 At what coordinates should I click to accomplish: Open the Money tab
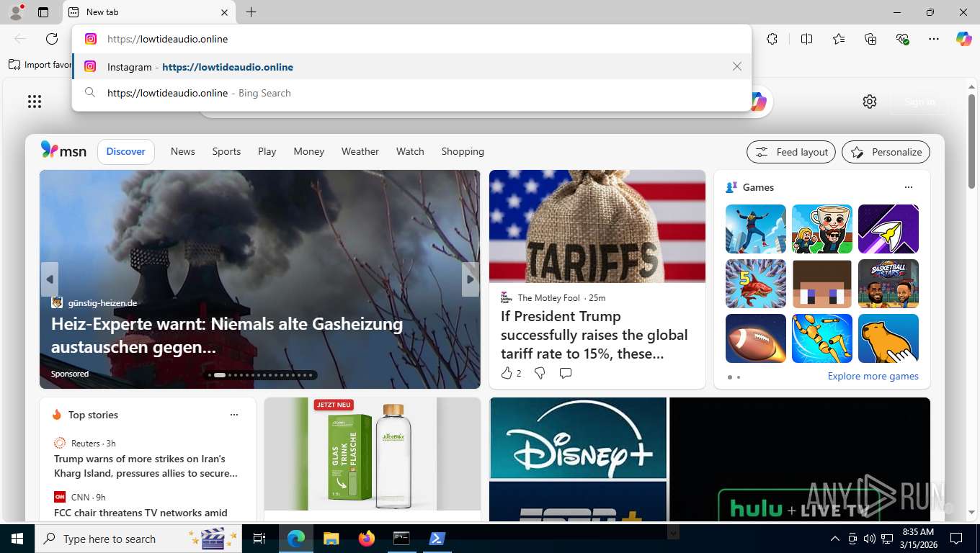pos(309,151)
